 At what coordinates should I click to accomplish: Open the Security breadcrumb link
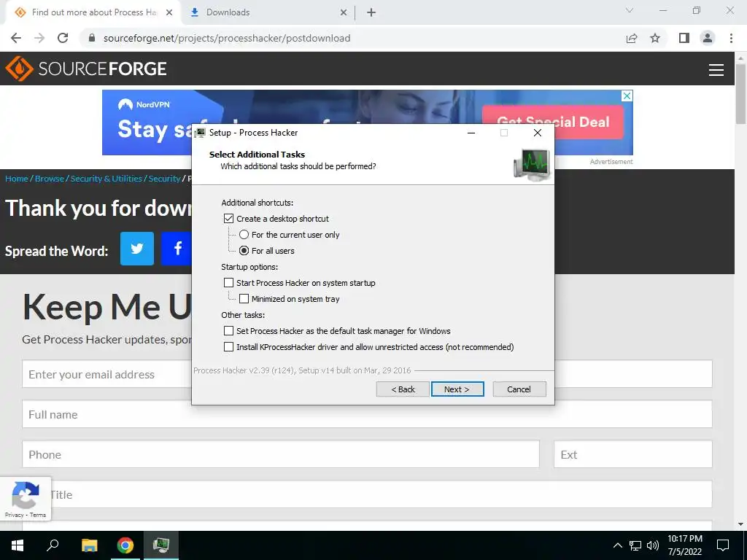click(x=164, y=179)
